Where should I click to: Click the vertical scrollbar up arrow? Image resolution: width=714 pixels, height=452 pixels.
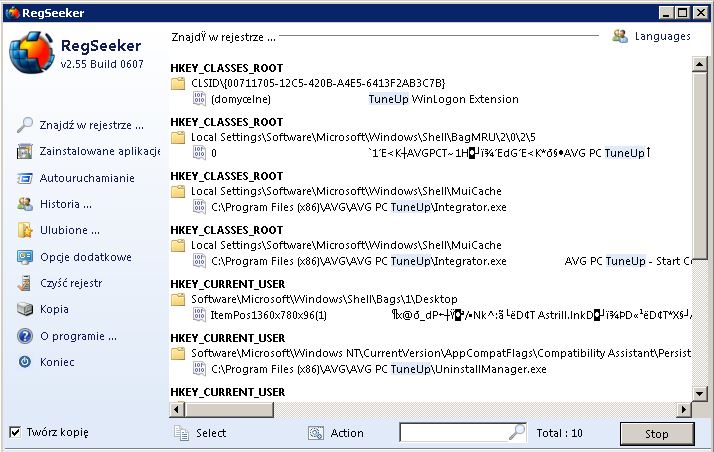click(x=699, y=64)
